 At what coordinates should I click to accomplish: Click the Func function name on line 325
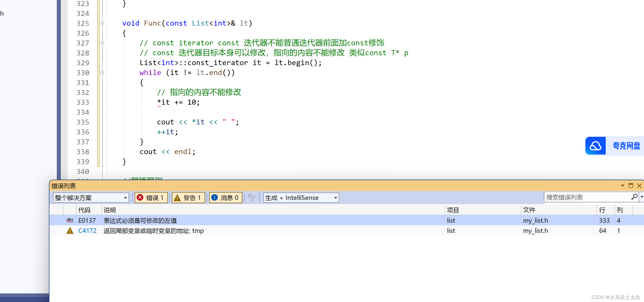click(x=153, y=23)
